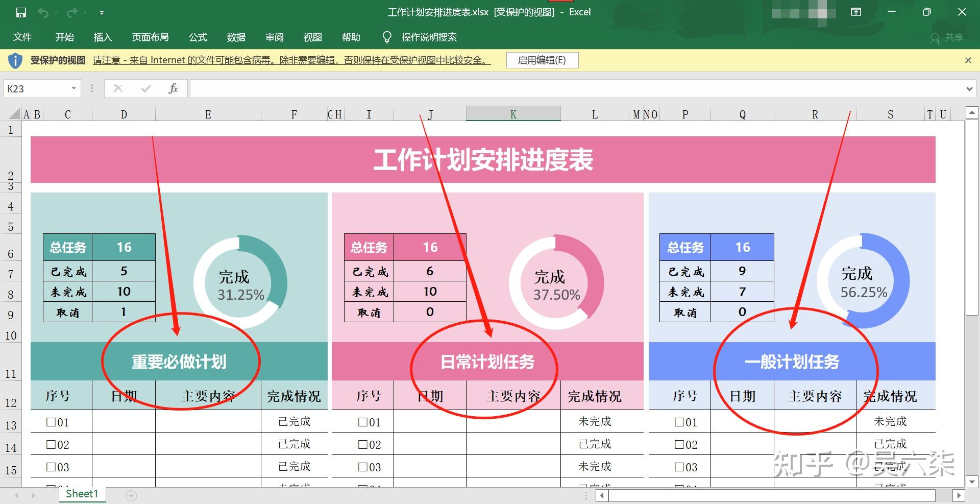Click the Select All corner triangle
The width and height of the screenshot is (980, 504).
[15, 114]
